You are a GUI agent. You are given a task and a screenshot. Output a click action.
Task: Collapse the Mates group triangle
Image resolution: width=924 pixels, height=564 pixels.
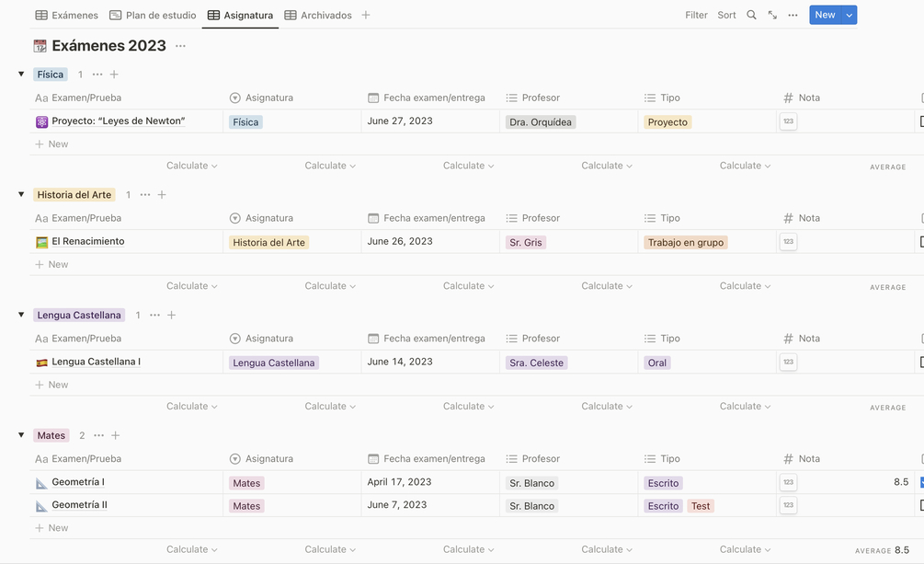pos(21,435)
